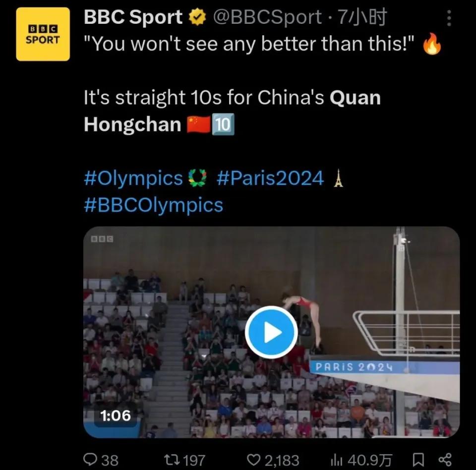Open the BBC Sport profile avatar
This screenshot has width=476, height=470.
coord(43,34)
